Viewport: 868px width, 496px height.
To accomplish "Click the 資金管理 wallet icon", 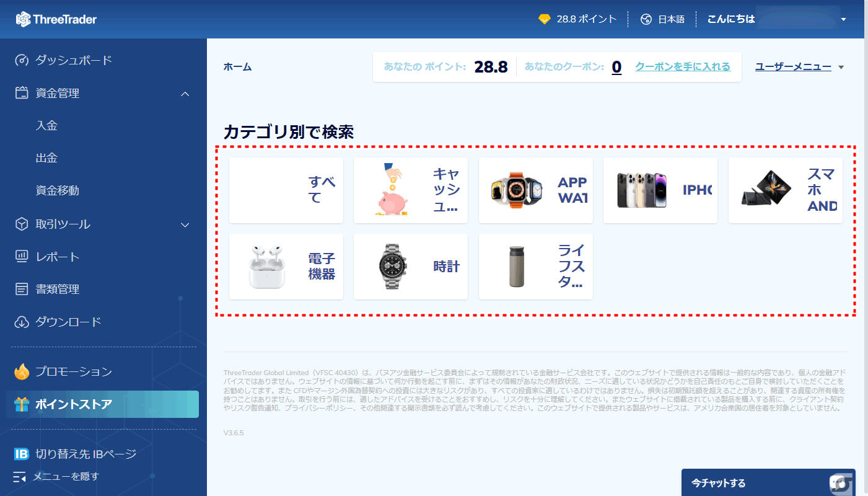I will point(22,94).
